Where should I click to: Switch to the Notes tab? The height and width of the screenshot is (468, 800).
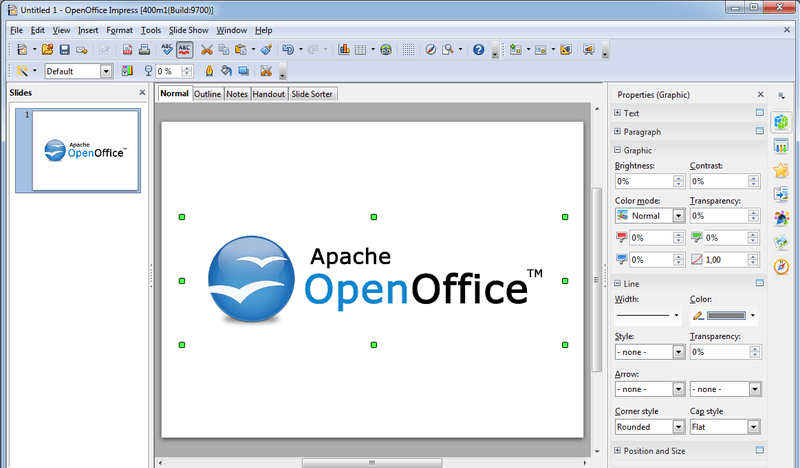click(237, 94)
